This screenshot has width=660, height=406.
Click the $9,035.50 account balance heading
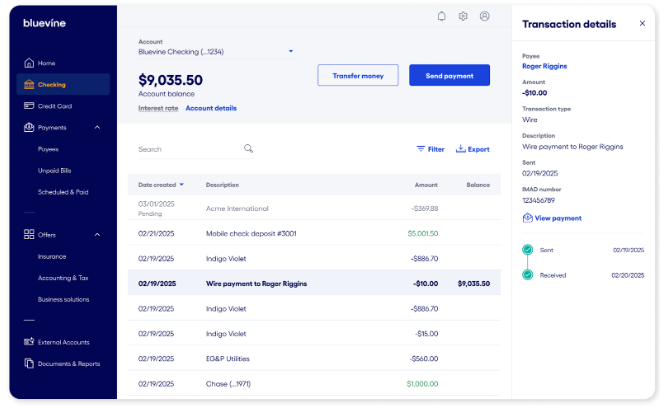[x=170, y=80]
